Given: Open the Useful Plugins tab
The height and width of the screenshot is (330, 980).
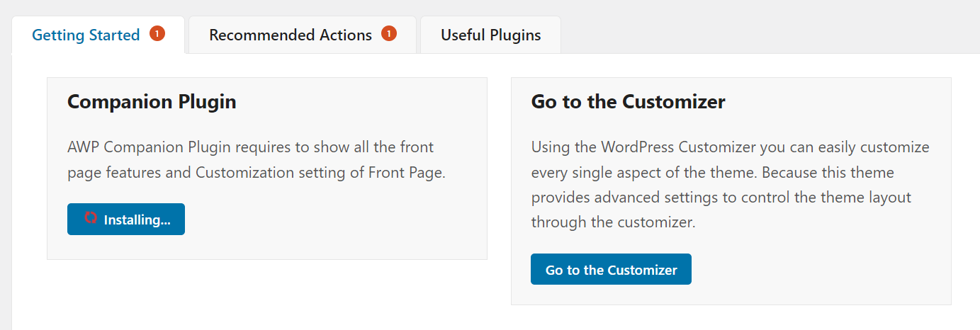Looking at the screenshot, I should pos(490,35).
